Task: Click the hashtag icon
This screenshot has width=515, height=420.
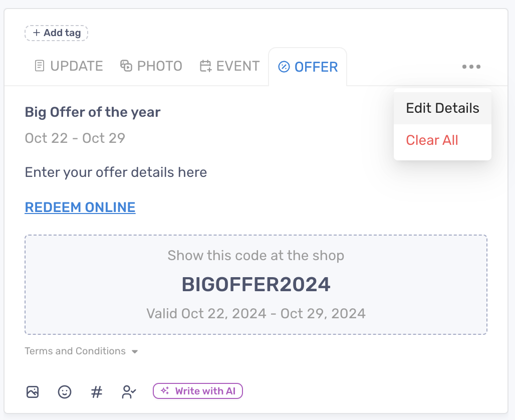Action: [97, 392]
